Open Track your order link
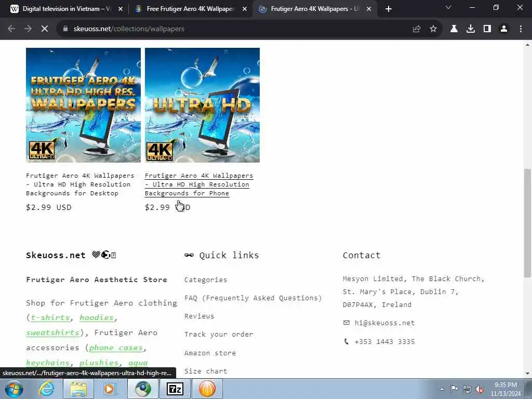The image size is (532, 399). (219, 334)
